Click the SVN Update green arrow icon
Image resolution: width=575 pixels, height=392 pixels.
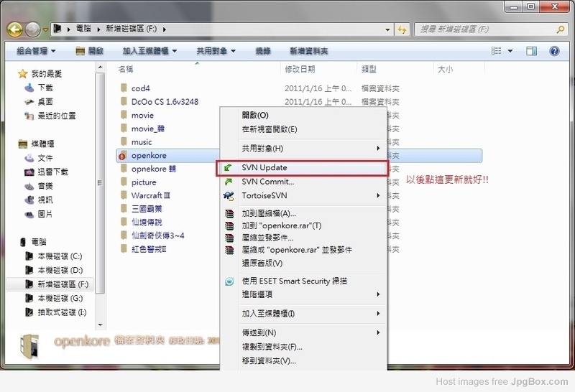(x=229, y=167)
